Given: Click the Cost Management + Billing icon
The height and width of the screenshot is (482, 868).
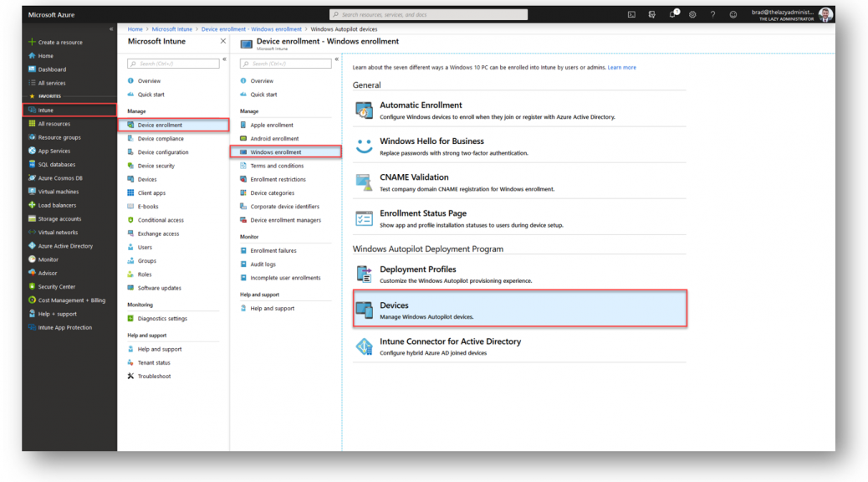Looking at the screenshot, I should (x=32, y=300).
